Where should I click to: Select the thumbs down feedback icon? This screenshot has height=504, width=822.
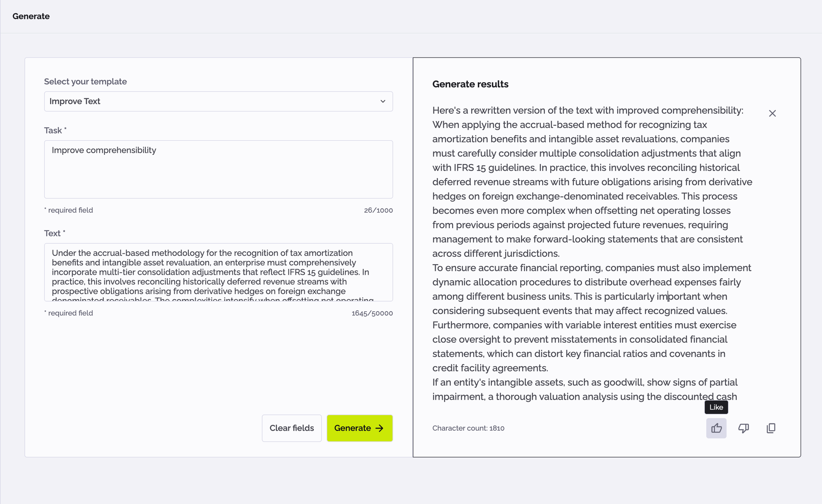[743, 428]
